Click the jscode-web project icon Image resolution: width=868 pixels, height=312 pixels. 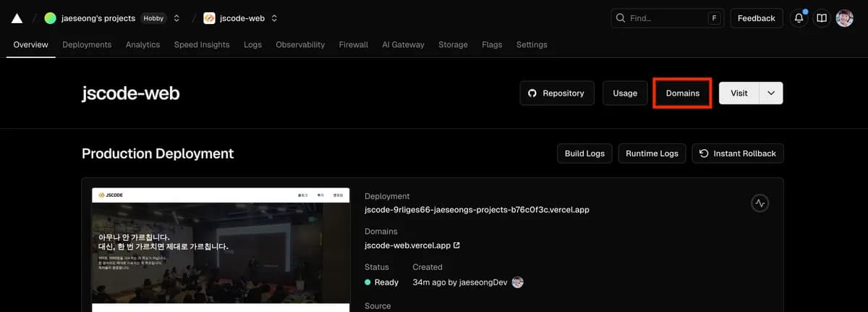(209, 18)
